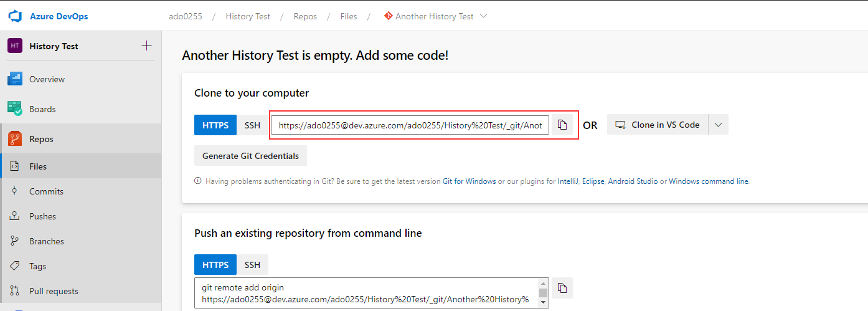Expand the Clone in VS Code options arrow

718,125
